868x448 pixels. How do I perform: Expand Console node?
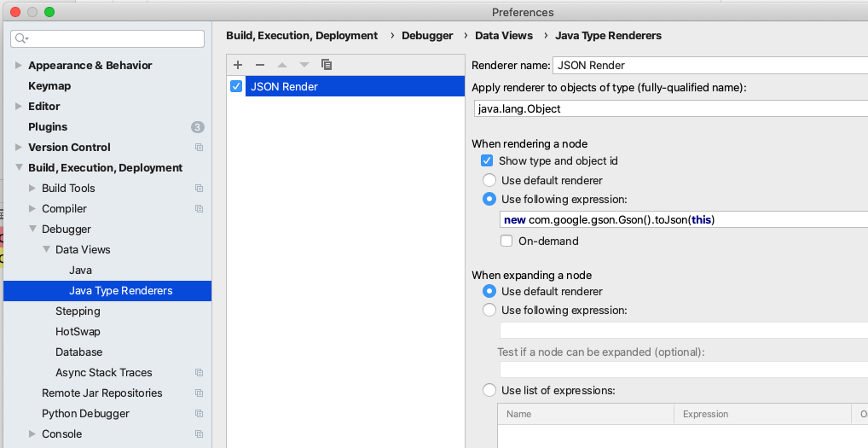[32, 434]
